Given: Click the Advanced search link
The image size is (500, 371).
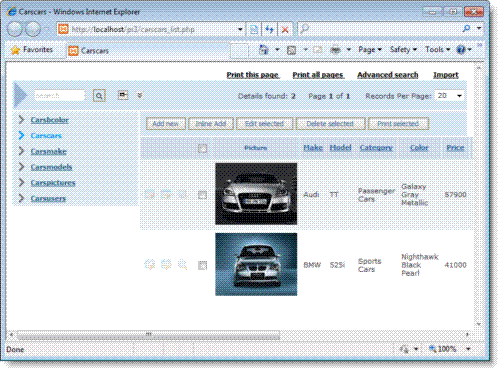Looking at the screenshot, I should point(388,75).
